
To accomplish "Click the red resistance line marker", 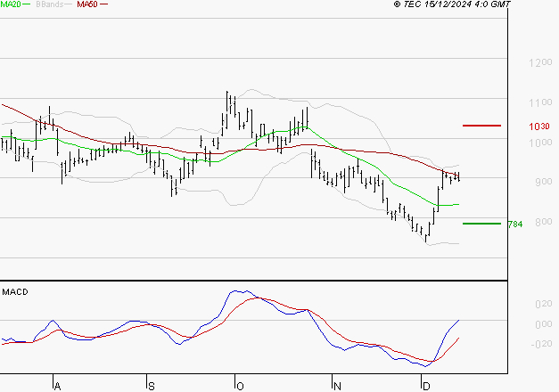I will pos(481,126).
